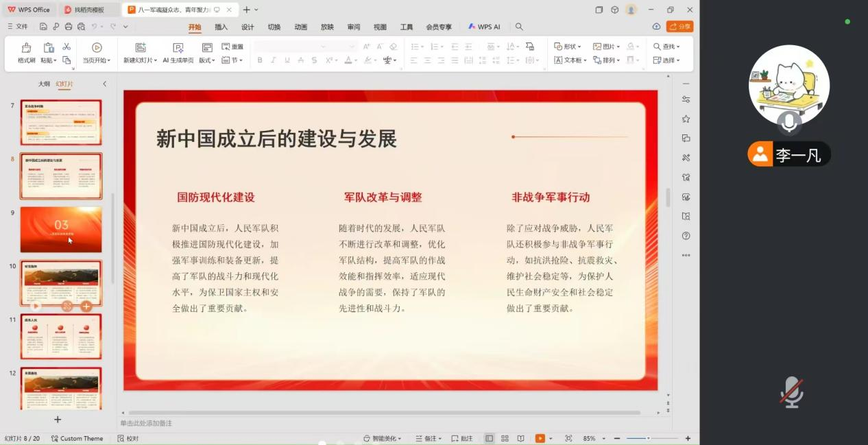Click the scissors Cut icon
This screenshot has height=445, width=868.
[67, 47]
